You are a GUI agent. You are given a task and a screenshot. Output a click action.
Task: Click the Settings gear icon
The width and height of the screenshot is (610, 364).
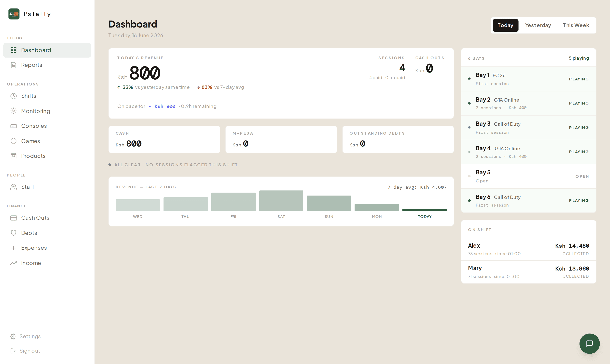click(x=13, y=336)
